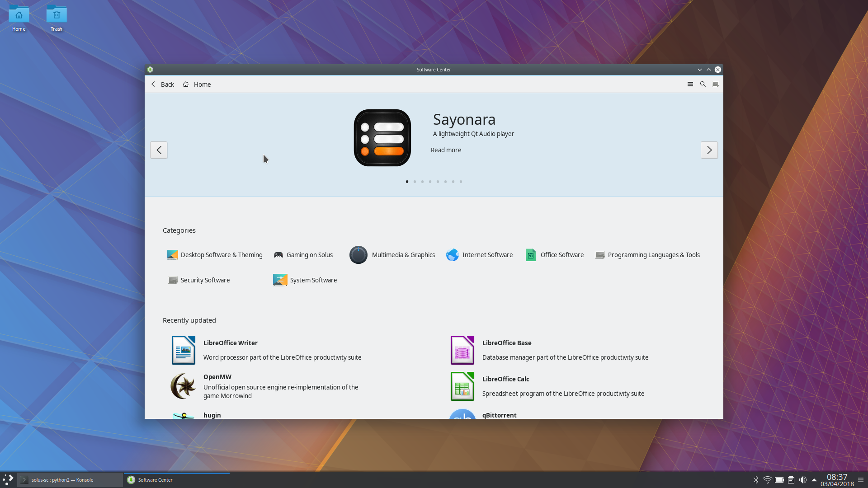This screenshot has width=868, height=488.
Task: Switch to Software Center taskbar entry
Action: point(176,480)
